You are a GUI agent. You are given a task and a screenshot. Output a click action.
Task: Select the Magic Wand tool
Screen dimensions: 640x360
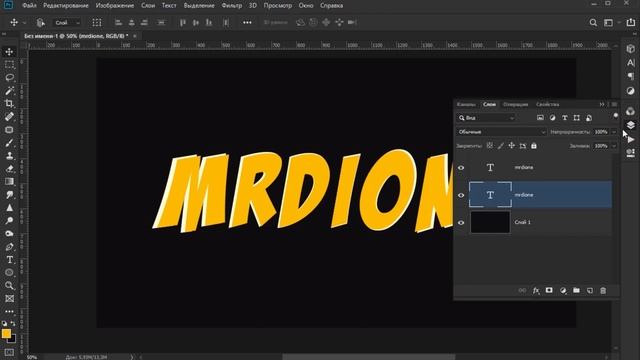coord(9,91)
